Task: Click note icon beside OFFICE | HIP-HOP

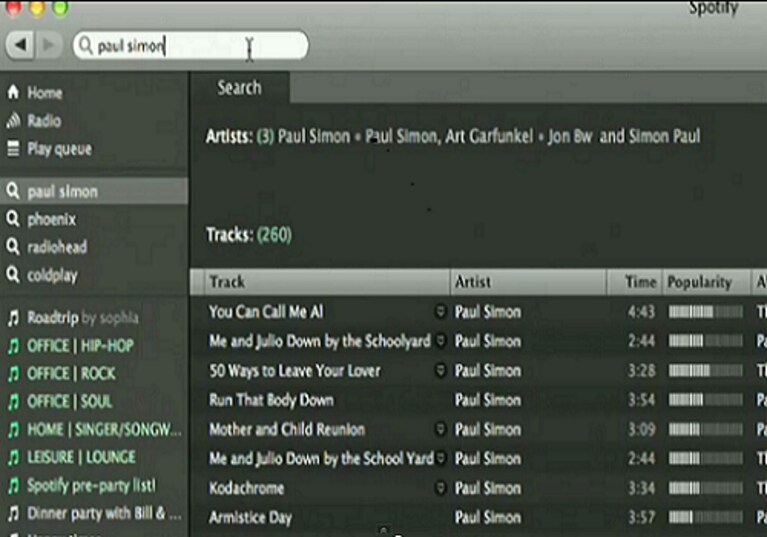Action: (x=13, y=346)
